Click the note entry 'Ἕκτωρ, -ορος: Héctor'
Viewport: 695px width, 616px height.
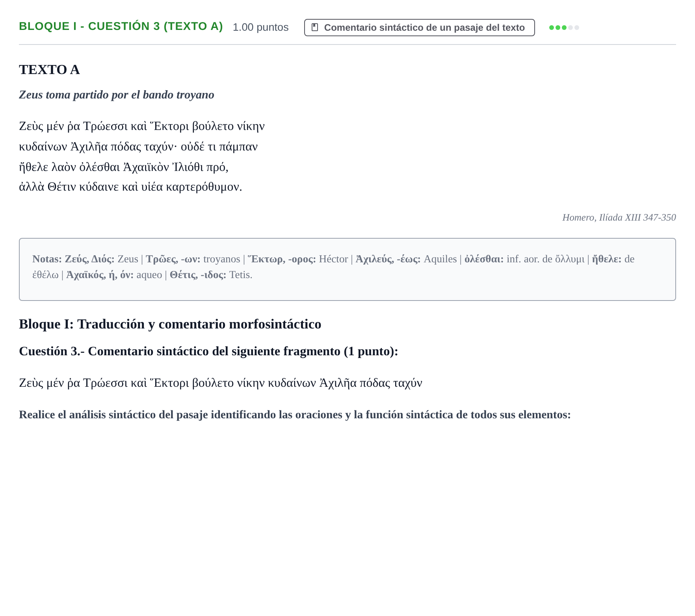[298, 259]
